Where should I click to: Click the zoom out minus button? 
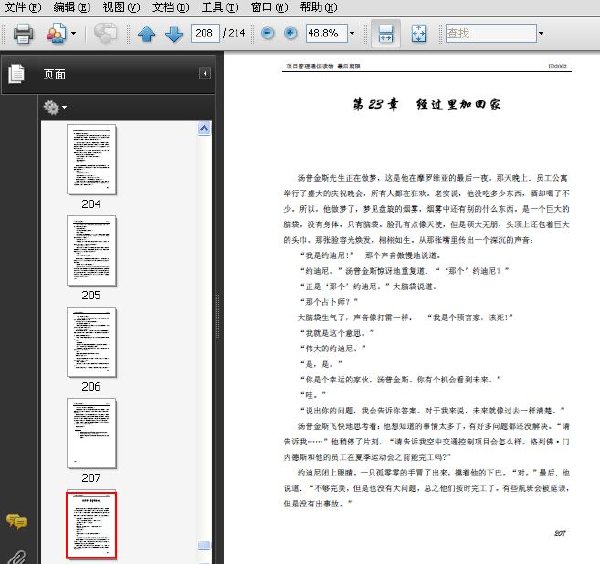coord(268,33)
